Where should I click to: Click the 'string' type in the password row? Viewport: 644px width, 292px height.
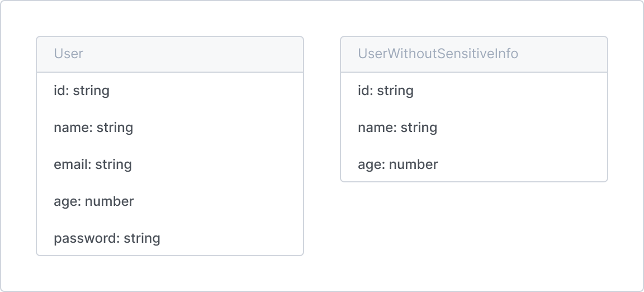[142, 238]
